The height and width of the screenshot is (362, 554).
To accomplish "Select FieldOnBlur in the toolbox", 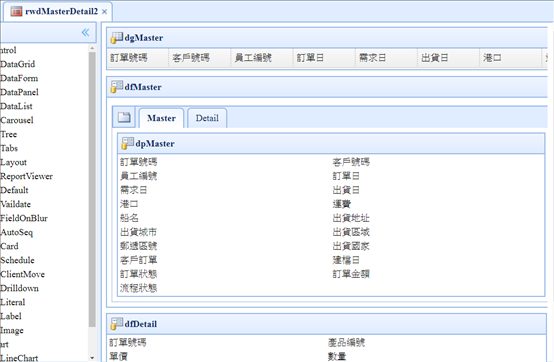I will [24, 218].
